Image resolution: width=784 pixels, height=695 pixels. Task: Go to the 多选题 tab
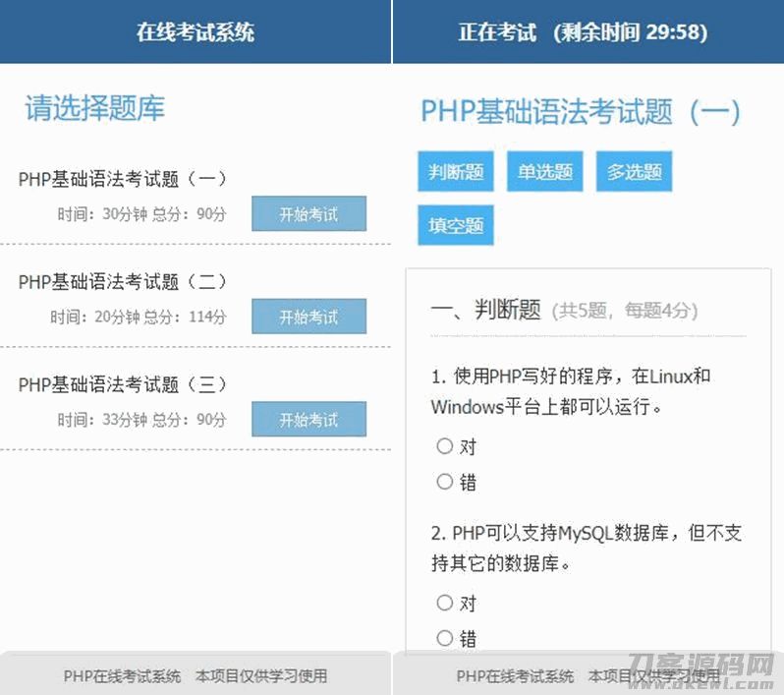click(634, 172)
